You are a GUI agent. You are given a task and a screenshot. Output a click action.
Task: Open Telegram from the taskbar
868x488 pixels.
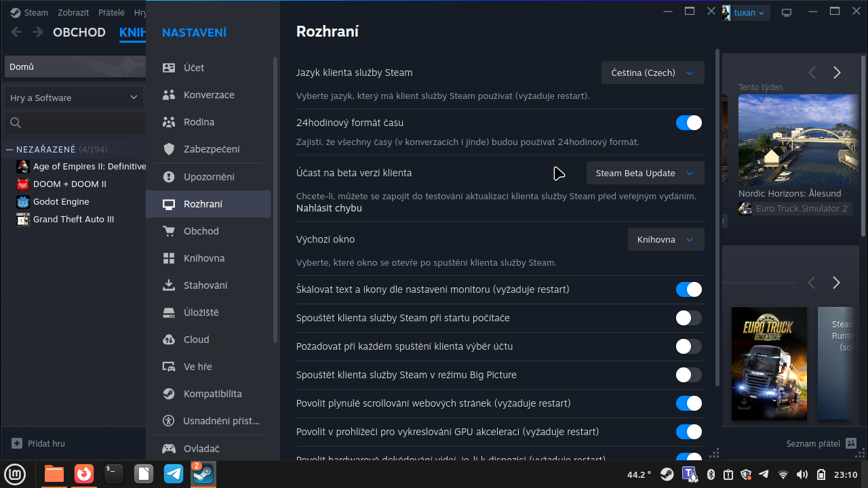(174, 474)
